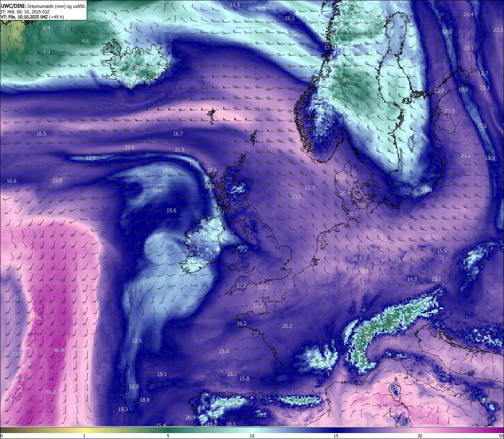The image size is (504, 439).
Task: Click the 26.6 value label
Action: coord(364,270)
